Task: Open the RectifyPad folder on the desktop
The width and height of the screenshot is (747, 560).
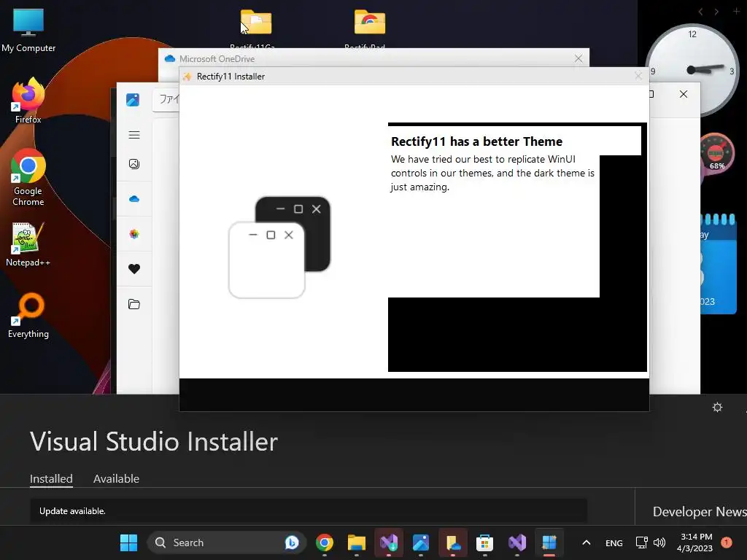Action: (x=370, y=28)
